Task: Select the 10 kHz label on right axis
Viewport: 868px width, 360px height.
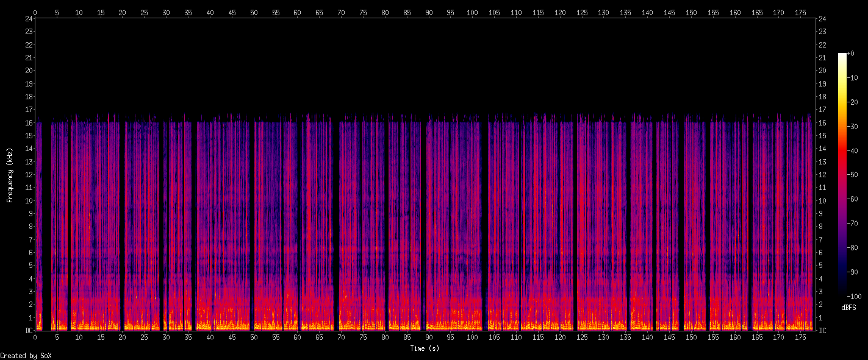Action: (x=822, y=201)
